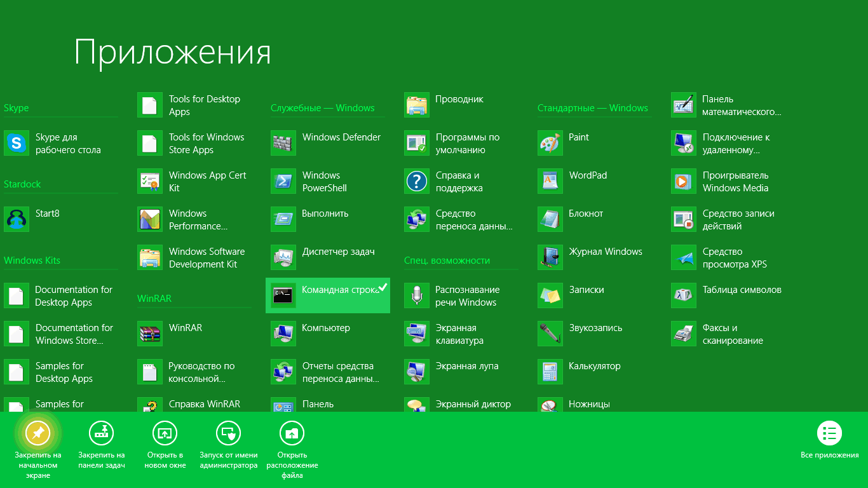Screen dimensions: 868x488
Task: Click Skype для рабочего стола label
Action: (x=68, y=144)
